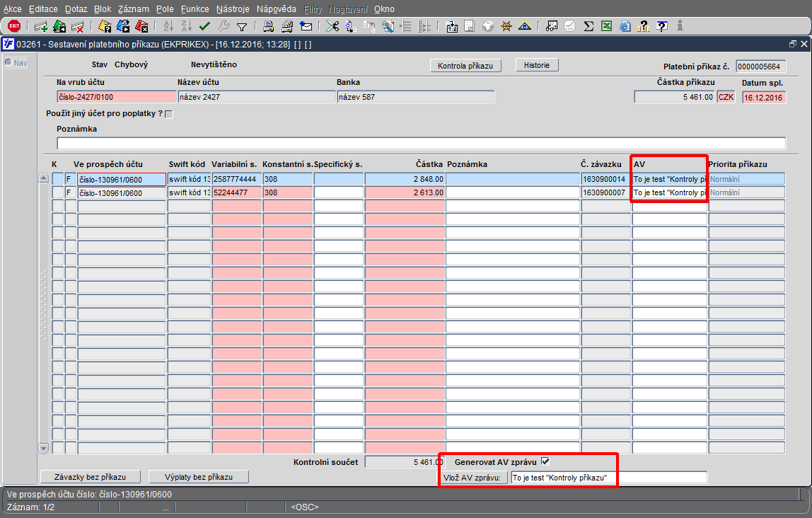Open the Dotaz menu
This screenshot has height=518, width=812.
pos(76,8)
